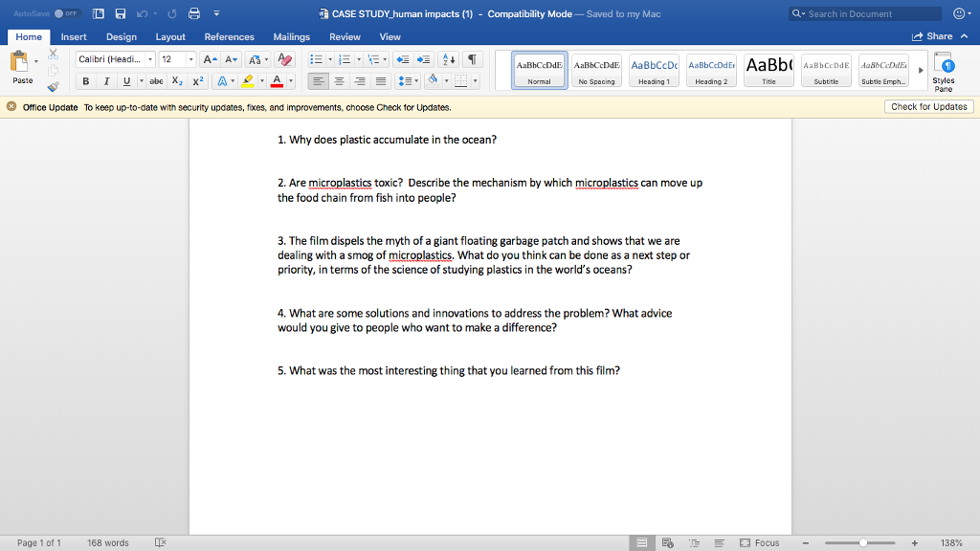
Task: Click the 168 words count
Action: tap(107, 543)
